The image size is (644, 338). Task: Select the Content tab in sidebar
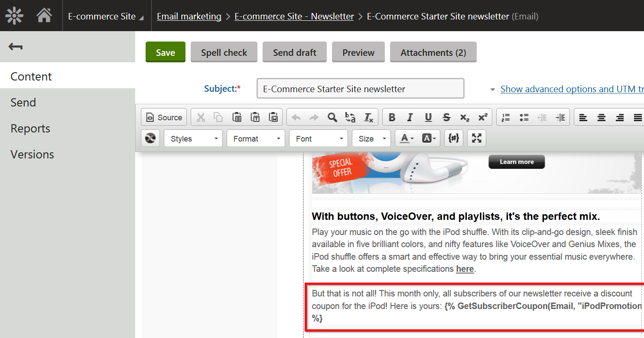[68, 76]
